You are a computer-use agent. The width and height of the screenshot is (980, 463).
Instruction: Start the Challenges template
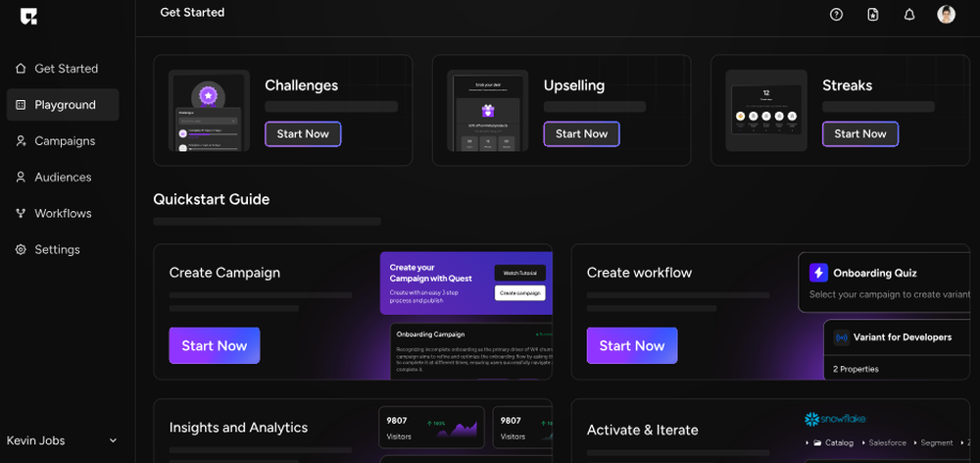(x=303, y=133)
